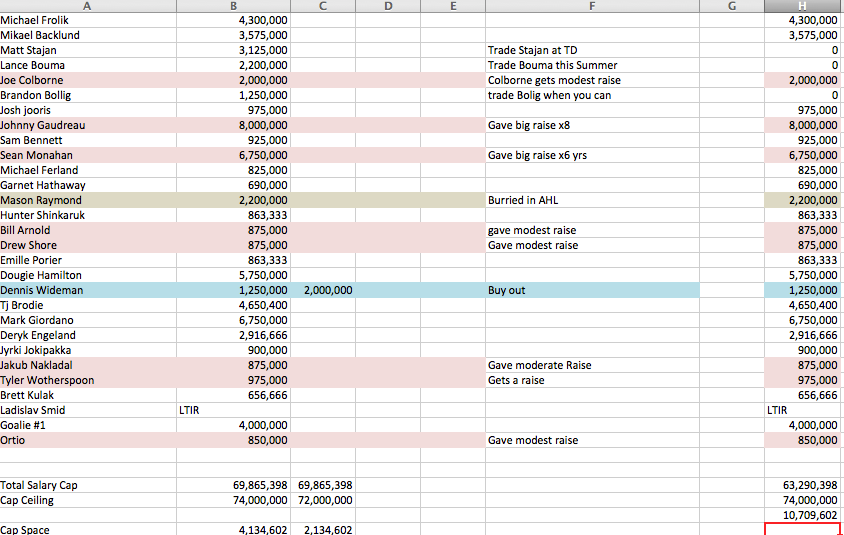This screenshot has height=535, width=844.
Task: Click the Johnny Gaudreau cell
Action: tap(88, 125)
